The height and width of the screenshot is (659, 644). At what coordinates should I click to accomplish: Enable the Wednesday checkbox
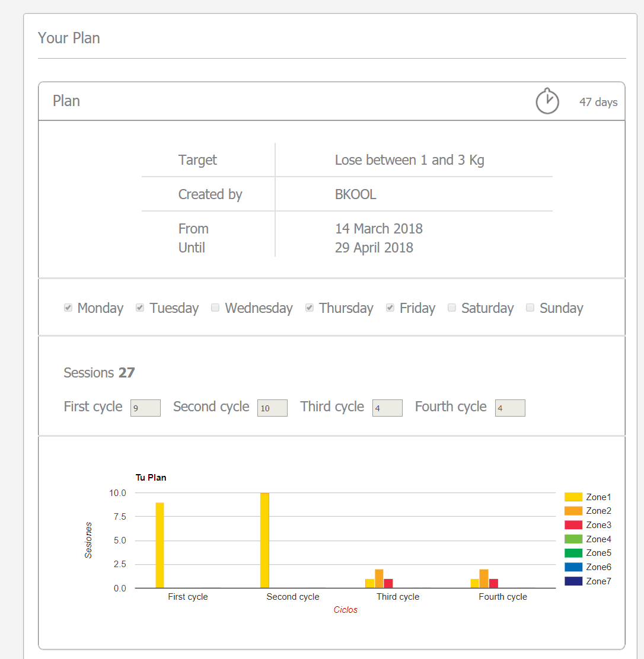point(215,308)
